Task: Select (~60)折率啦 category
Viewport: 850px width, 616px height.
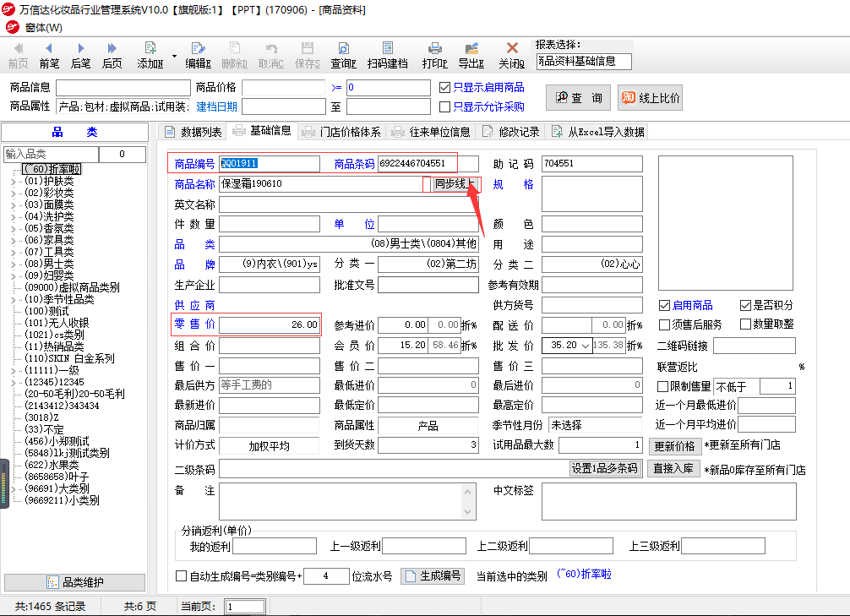Action: [52, 169]
